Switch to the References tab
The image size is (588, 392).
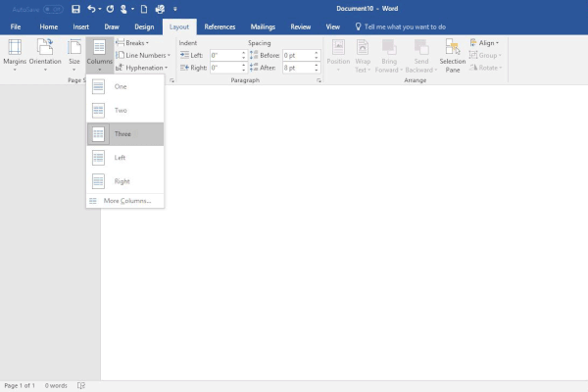[220, 26]
